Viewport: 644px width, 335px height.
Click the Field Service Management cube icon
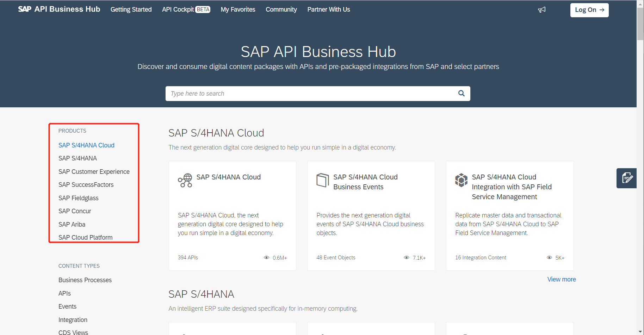[462, 180]
